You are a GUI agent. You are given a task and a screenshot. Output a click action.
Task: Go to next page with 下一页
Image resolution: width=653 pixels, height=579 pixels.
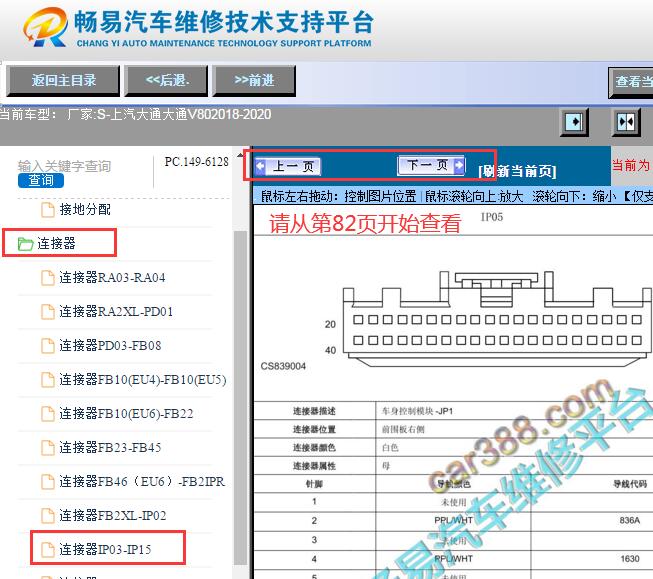coord(431,165)
